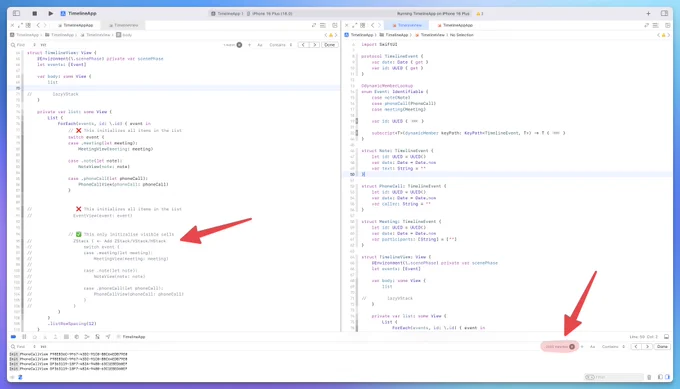Open No Selection in right editor breadcrumb
The width and height of the screenshot is (680, 389).
(x=461, y=35)
